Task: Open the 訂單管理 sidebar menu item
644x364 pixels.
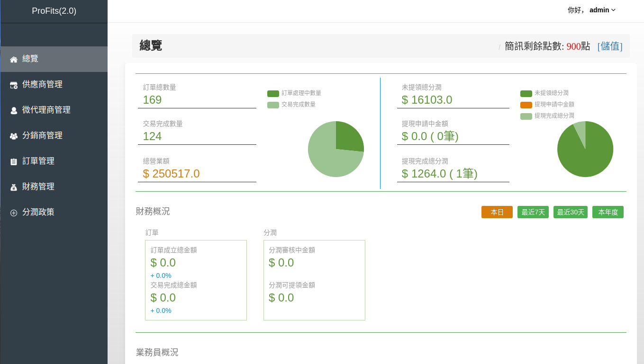Action: (38, 161)
